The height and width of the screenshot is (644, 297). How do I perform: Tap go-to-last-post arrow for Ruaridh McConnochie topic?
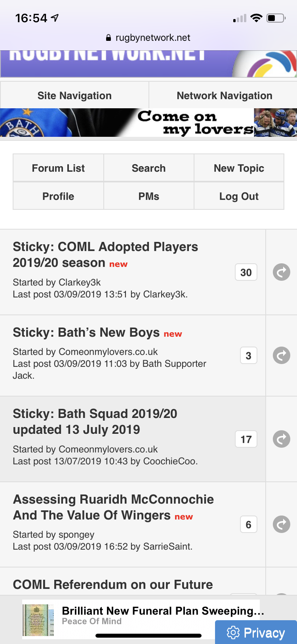click(x=282, y=524)
